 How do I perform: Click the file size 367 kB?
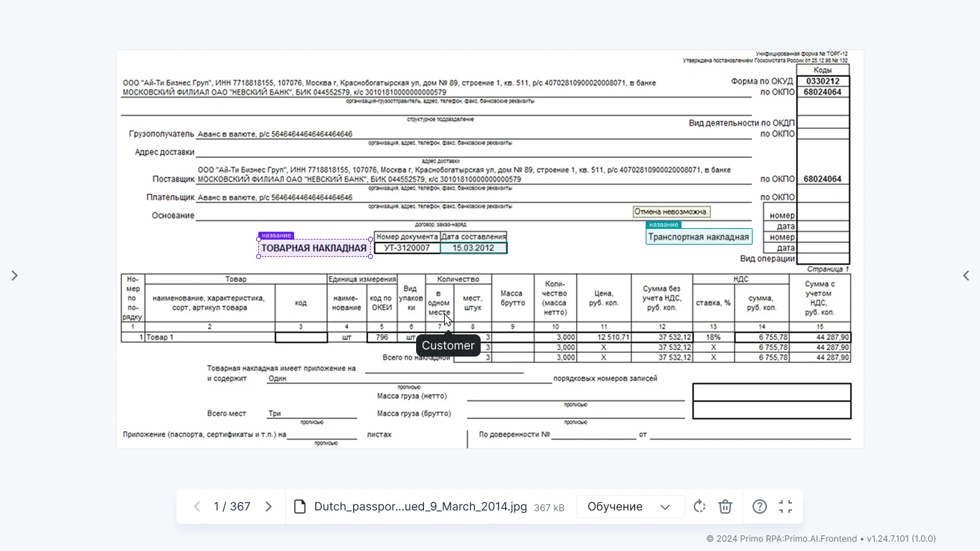pos(549,508)
